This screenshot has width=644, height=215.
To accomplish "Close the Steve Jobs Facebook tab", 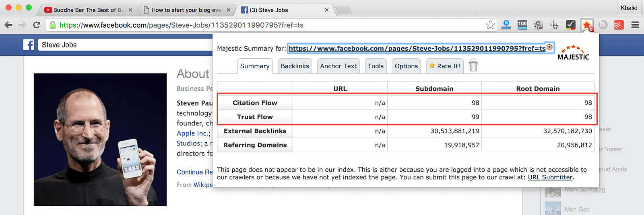I will coord(326,10).
